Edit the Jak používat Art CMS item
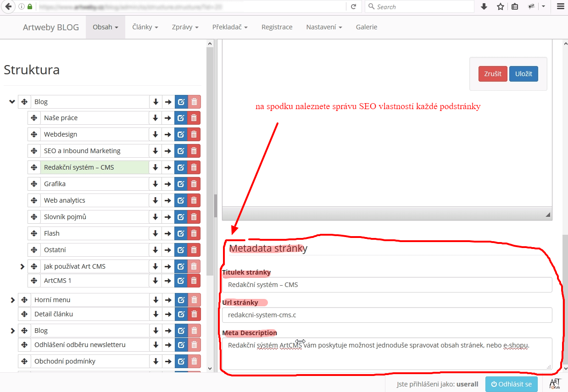The image size is (568, 392). [181, 266]
